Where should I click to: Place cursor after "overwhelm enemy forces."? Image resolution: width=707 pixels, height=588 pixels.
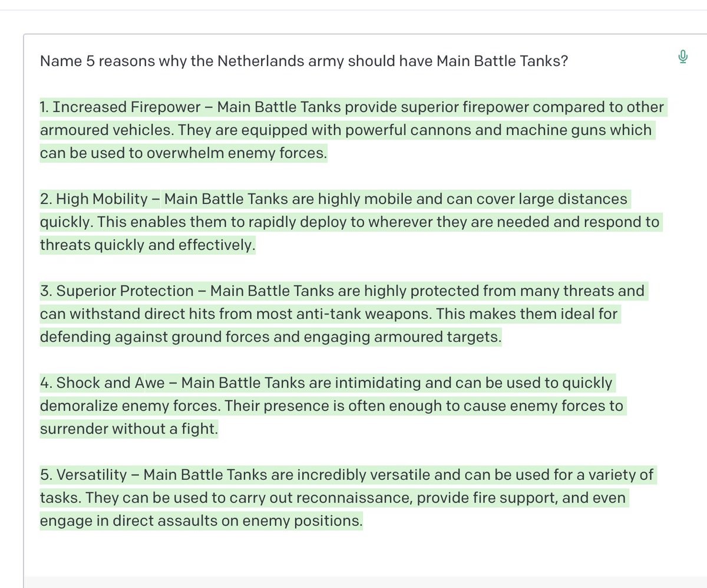328,153
